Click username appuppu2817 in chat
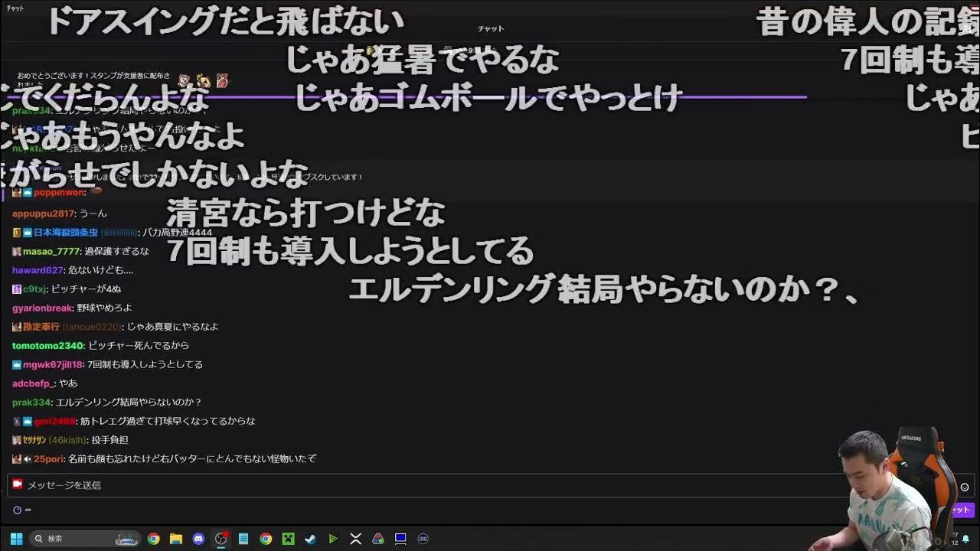980x551 pixels. [44, 214]
